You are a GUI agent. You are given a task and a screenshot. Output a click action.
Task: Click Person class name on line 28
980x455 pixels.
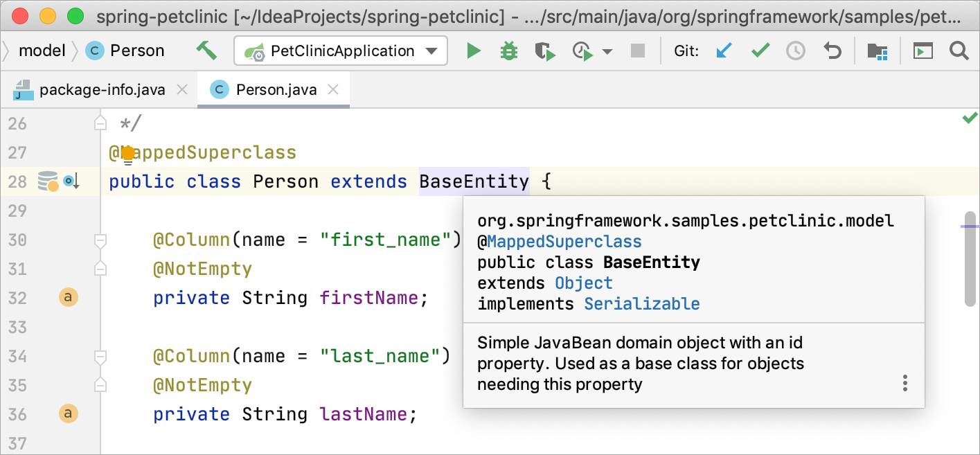point(286,181)
